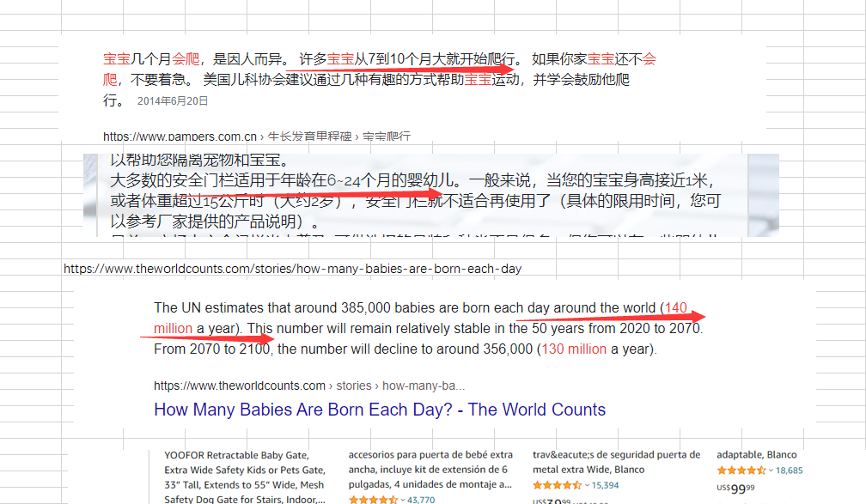Expand rating chevron beside 43,770 reviews
The width and height of the screenshot is (866, 504).
pos(403,500)
